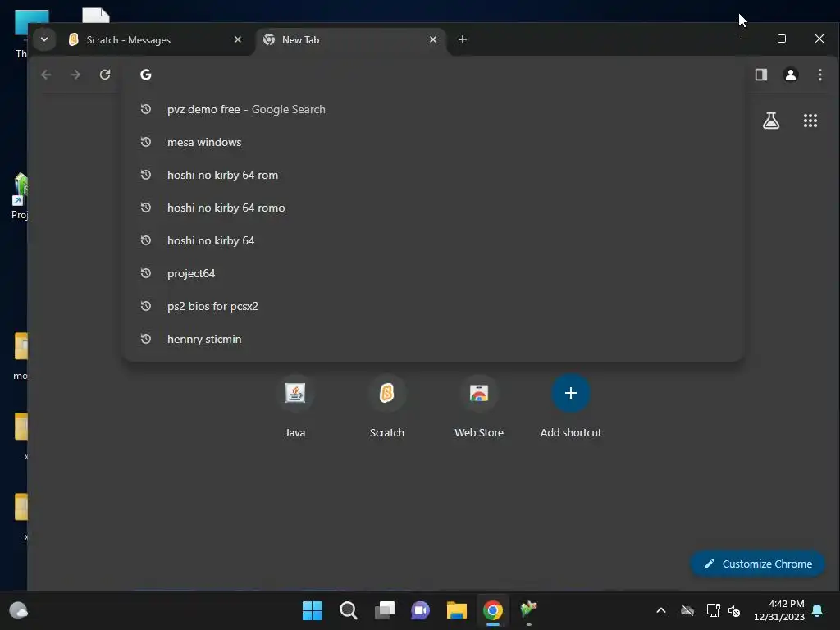Click Add shortcut button
The image size is (840, 630).
click(571, 407)
